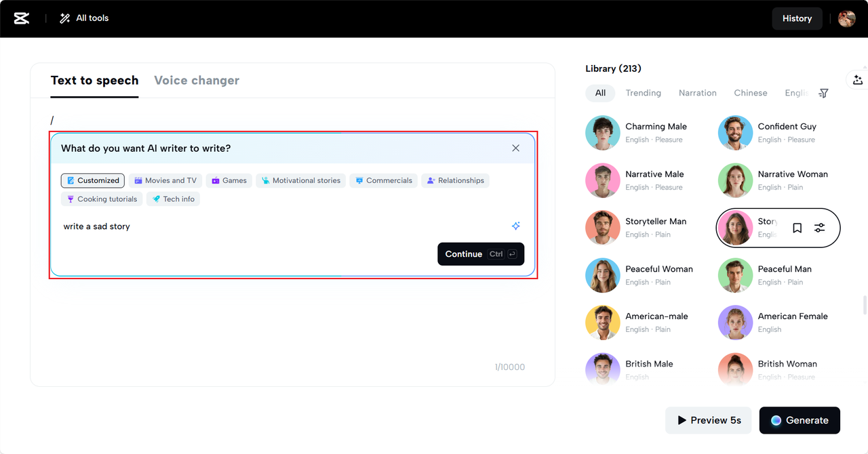The width and height of the screenshot is (868, 454).
Task: Select the Movies and TV category
Action: (x=165, y=180)
